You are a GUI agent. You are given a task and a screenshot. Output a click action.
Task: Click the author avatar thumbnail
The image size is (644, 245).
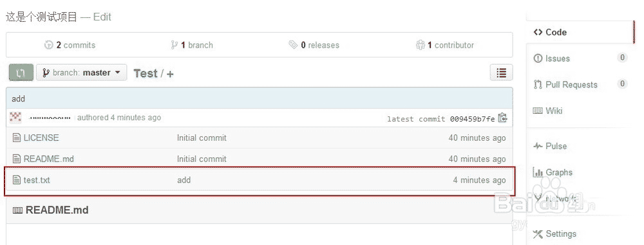click(15, 118)
